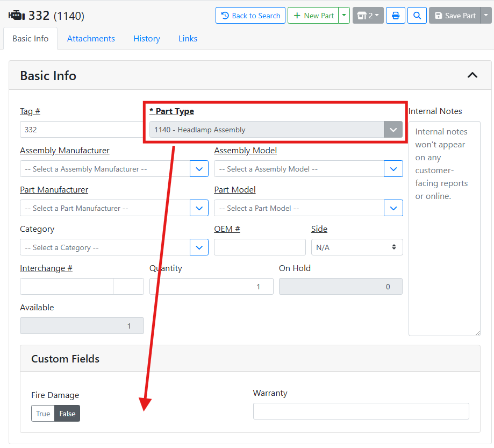Expand the Category dropdown
Viewport: 494px width, 448px height.
point(199,247)
